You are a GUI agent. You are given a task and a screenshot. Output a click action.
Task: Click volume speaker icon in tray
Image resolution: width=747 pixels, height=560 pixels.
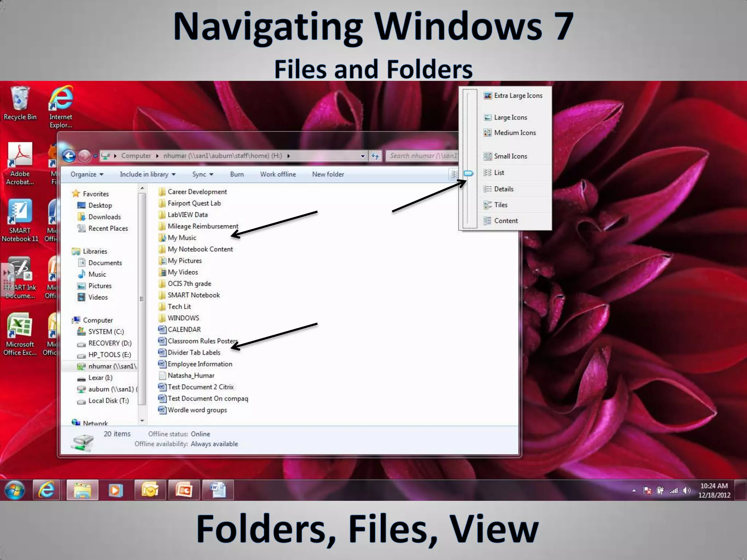(686, 491)
